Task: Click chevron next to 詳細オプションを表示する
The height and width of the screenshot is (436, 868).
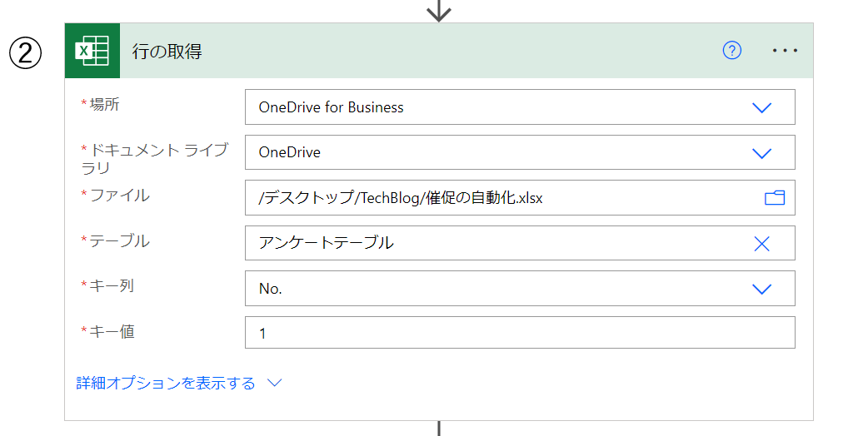Action: [275, 383]
